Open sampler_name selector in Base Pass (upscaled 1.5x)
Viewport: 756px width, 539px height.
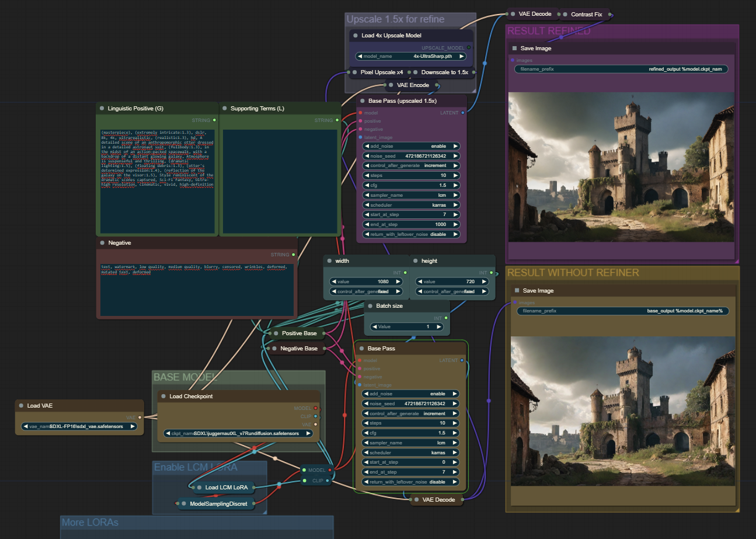click(411, 195)
